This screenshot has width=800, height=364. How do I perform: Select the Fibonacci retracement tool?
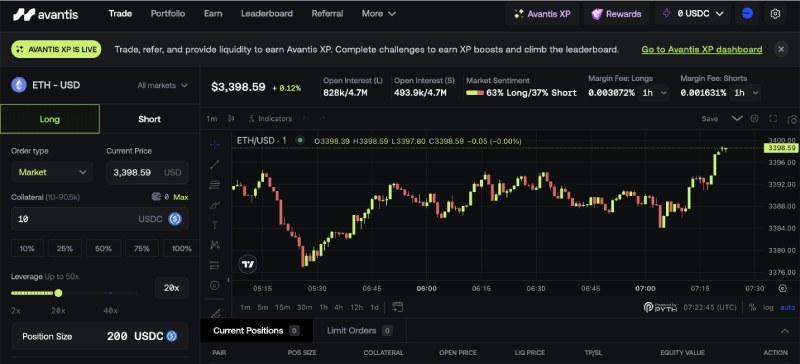[x=215, y=185]
